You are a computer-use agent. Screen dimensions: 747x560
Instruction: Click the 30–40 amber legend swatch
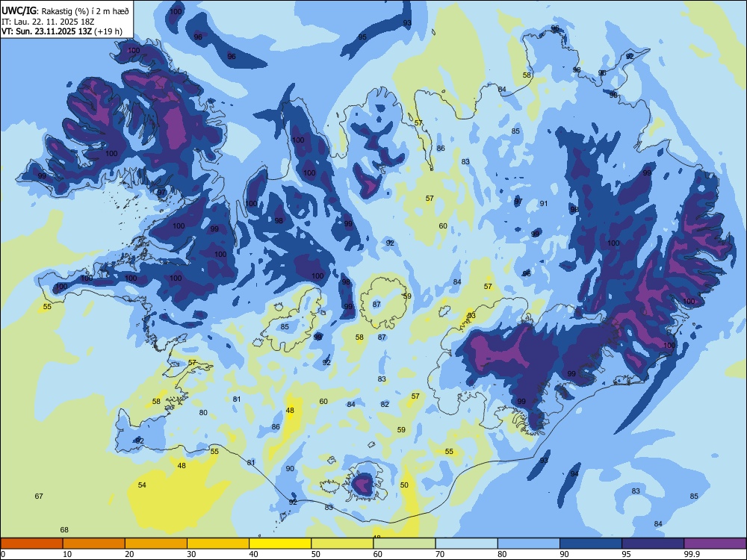(x=218, y=544)
